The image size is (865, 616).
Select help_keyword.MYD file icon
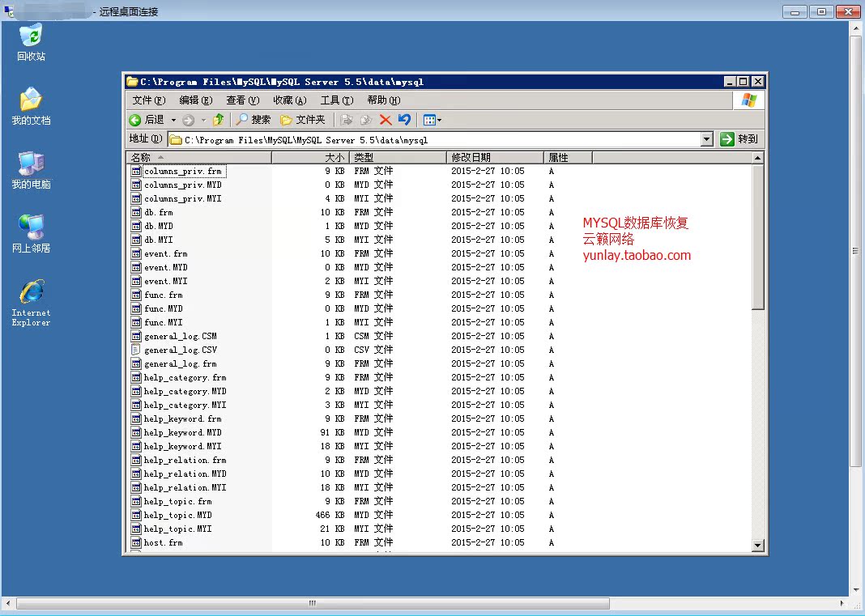pos(136,432)
